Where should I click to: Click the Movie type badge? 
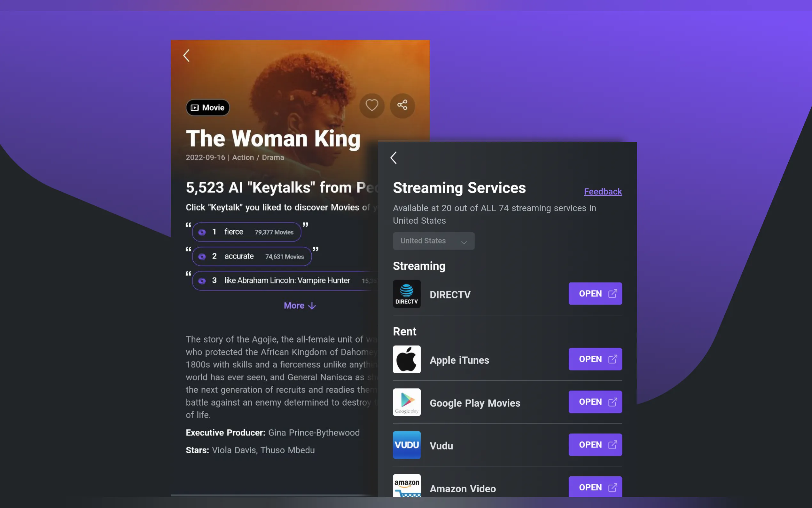pos(208,107)
